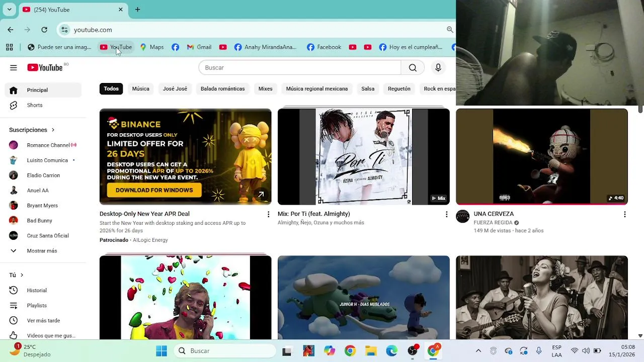Click the Windows Start button
The image size is (644, 362).
[x=162, y=351]
